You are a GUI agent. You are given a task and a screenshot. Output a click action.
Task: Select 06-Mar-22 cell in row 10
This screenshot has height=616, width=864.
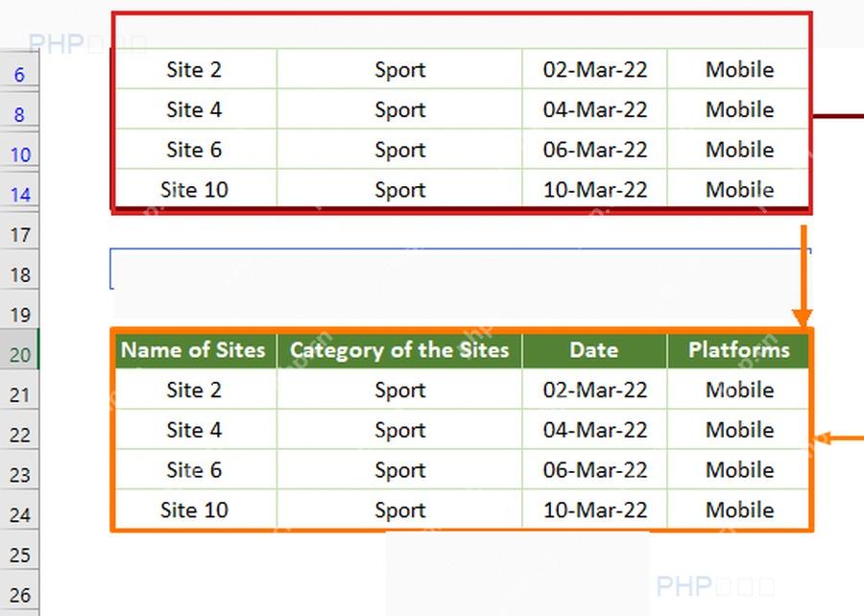(x=594, y=150)
